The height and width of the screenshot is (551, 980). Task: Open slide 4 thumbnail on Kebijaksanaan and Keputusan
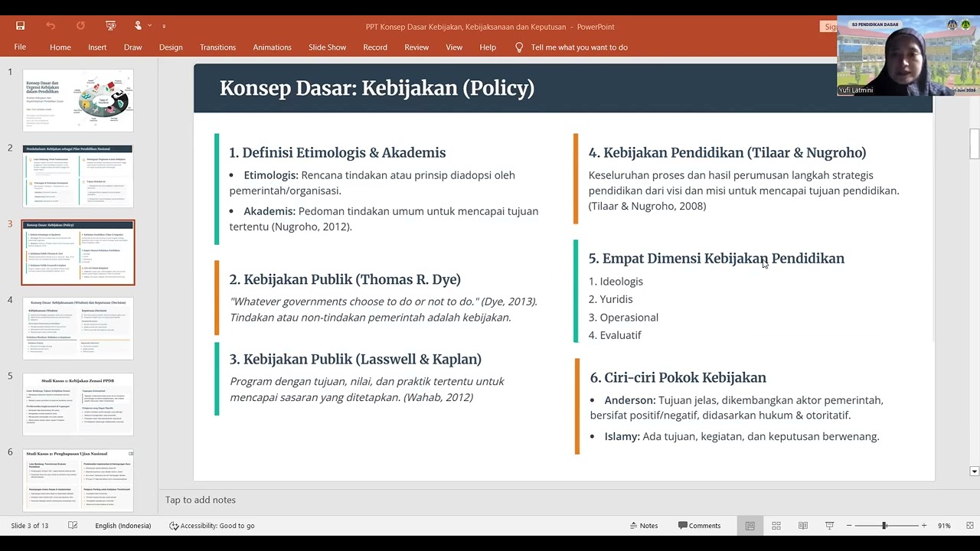click(x=78, y=328)
